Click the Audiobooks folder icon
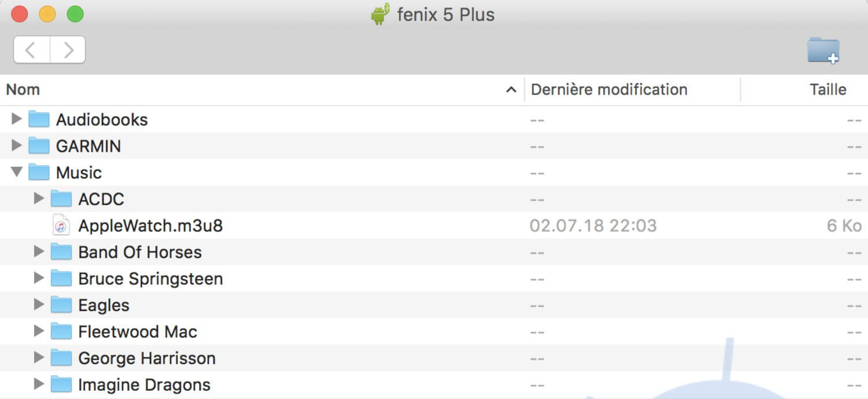This screenshot has height=399, width=868. [x=39, y=119]
